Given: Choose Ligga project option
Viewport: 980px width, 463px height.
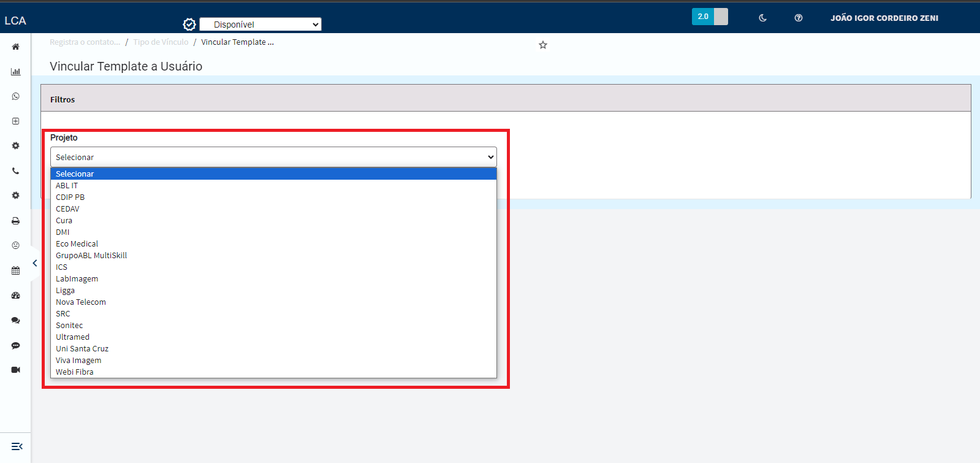Looking at the screenshot, I should (273, 290).
